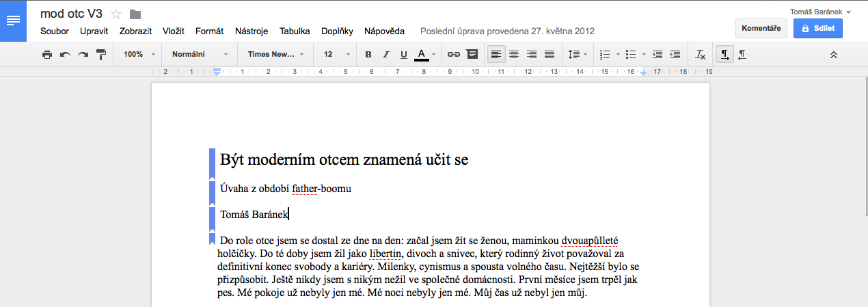Click the underlined word libertin
The width and height of the screenshot is (868, 307).
point(384,254)
